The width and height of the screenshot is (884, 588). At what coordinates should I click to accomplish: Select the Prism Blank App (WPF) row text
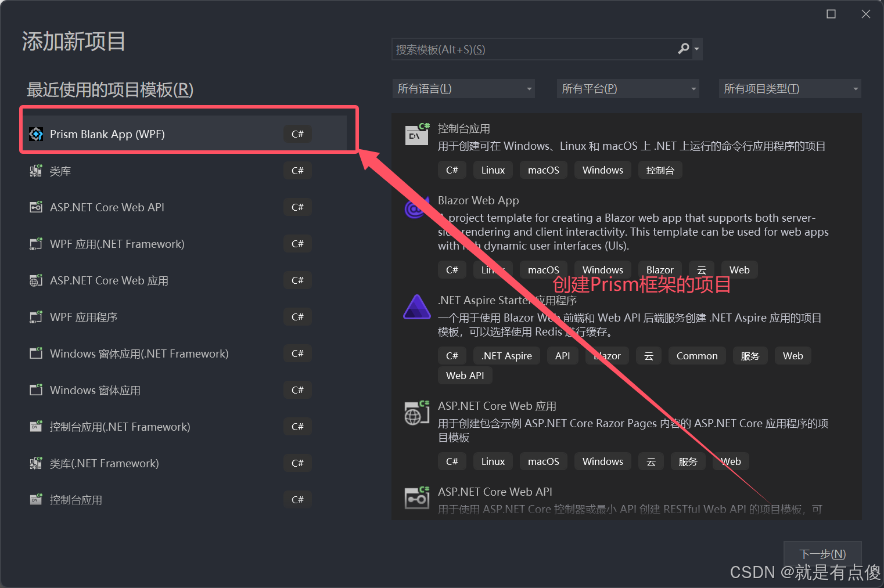(x=107, y=134)
